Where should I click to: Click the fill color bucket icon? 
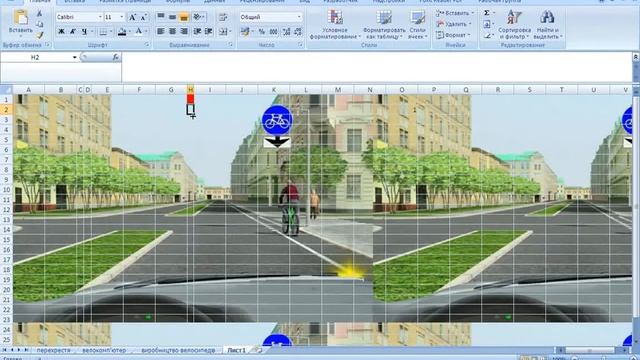pyautogui.click(x=122, y=31)
